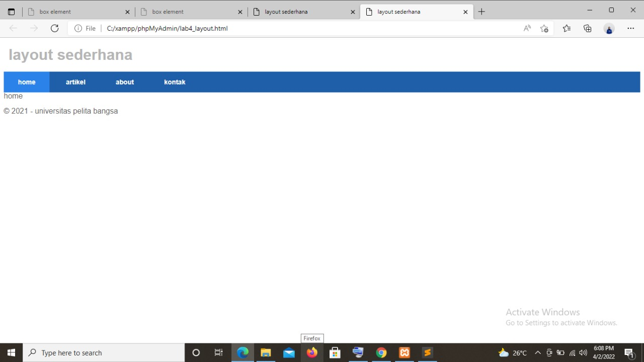
Task: Click the Edge profile avatar
Action: pyautogui.click(x=609, y=28)
